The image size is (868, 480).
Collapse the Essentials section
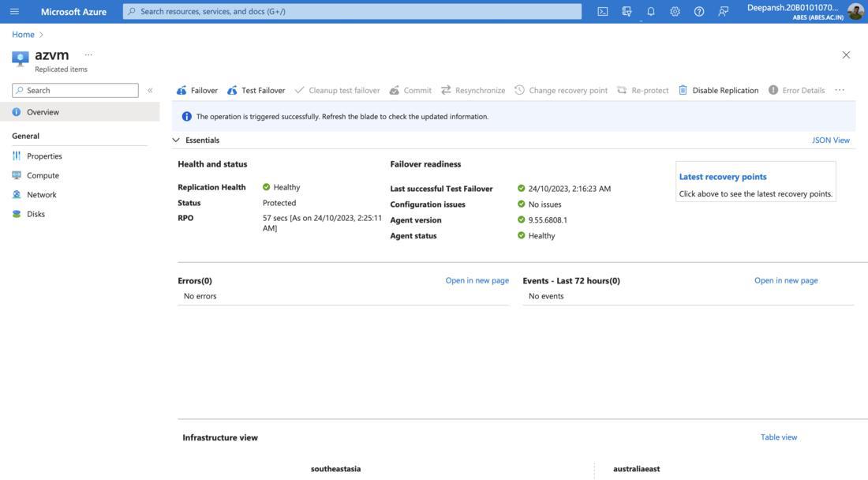click(176, 140)
